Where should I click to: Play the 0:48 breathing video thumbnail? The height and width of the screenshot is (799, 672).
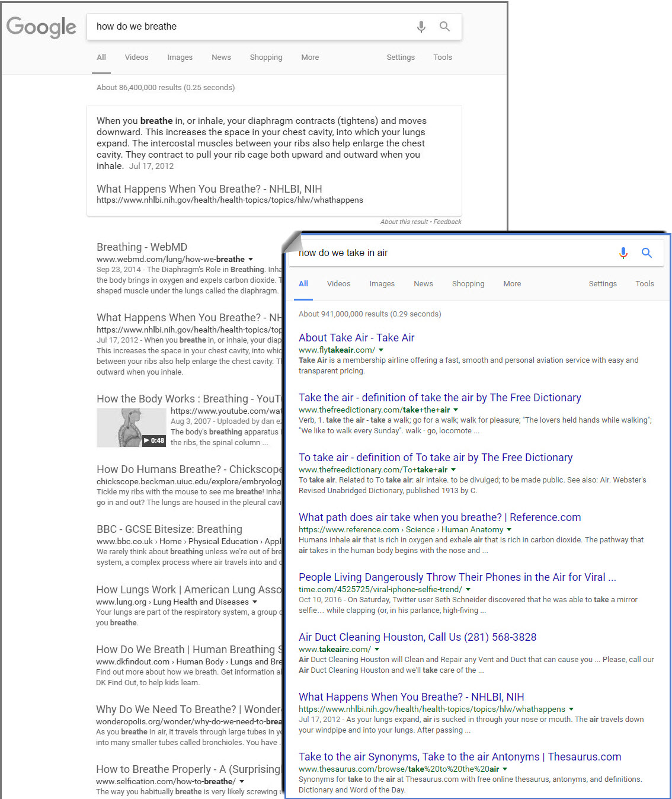131,427
